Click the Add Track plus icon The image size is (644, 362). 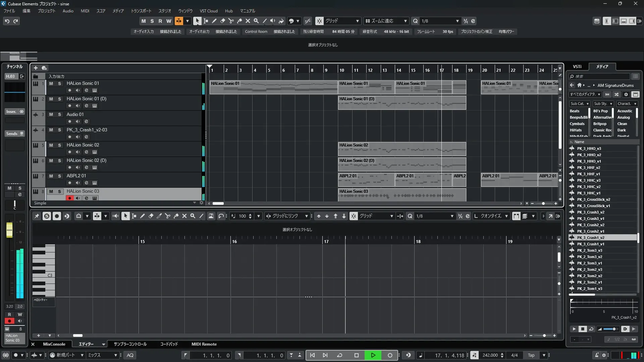pos(36,68)
